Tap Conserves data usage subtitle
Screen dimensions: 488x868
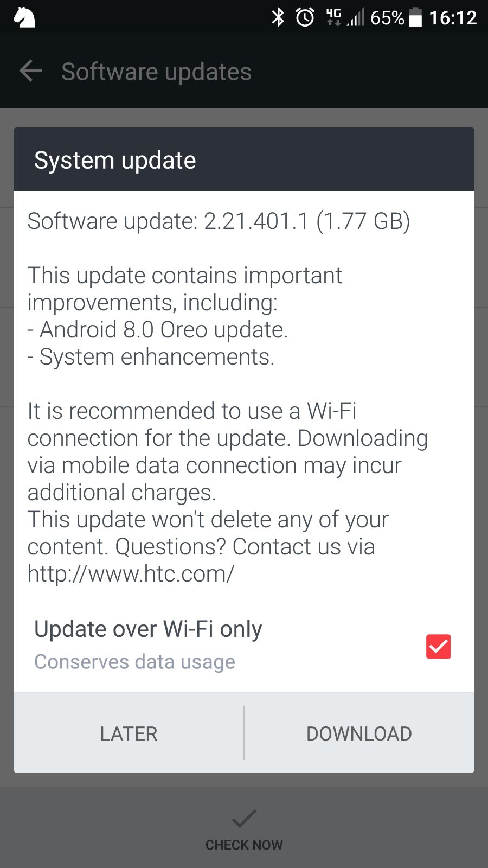click(134, 662)
